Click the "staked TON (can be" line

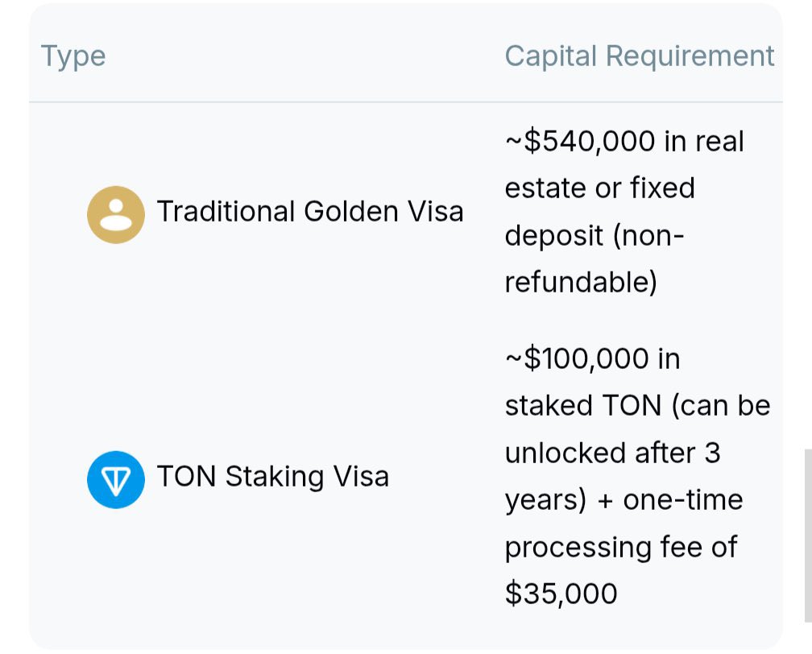(637, 406)
